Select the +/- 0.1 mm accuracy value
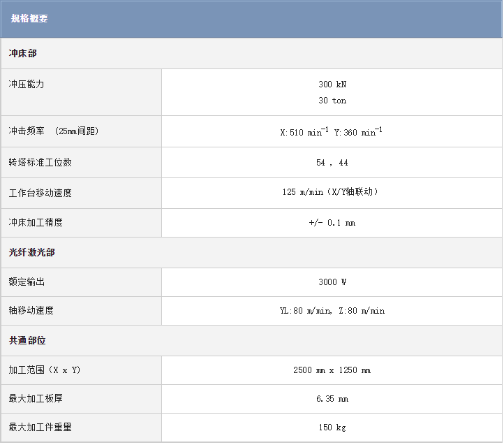 click(332, 223)
